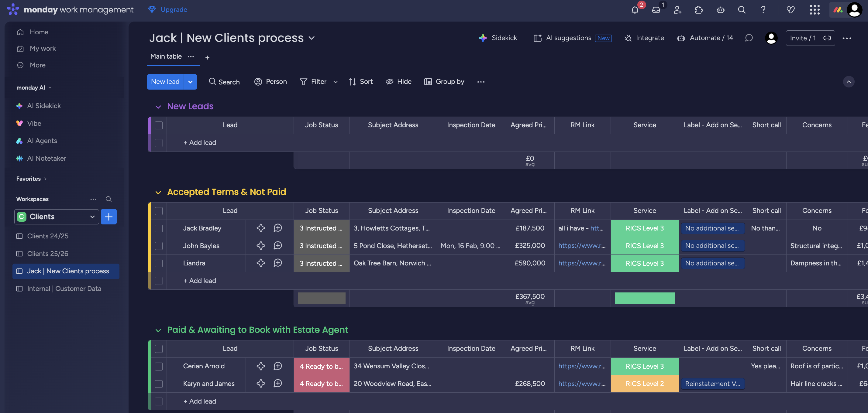Open conversation for John Bayles row

[278, 246]
